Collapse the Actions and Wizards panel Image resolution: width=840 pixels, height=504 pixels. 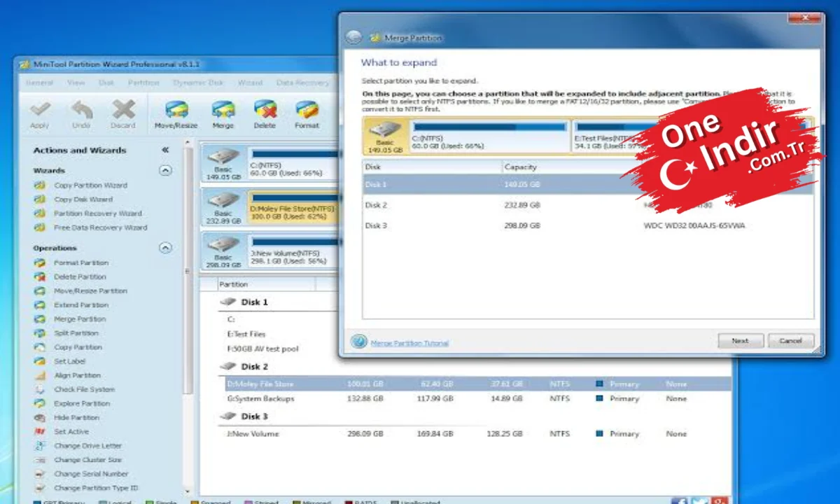165,150
